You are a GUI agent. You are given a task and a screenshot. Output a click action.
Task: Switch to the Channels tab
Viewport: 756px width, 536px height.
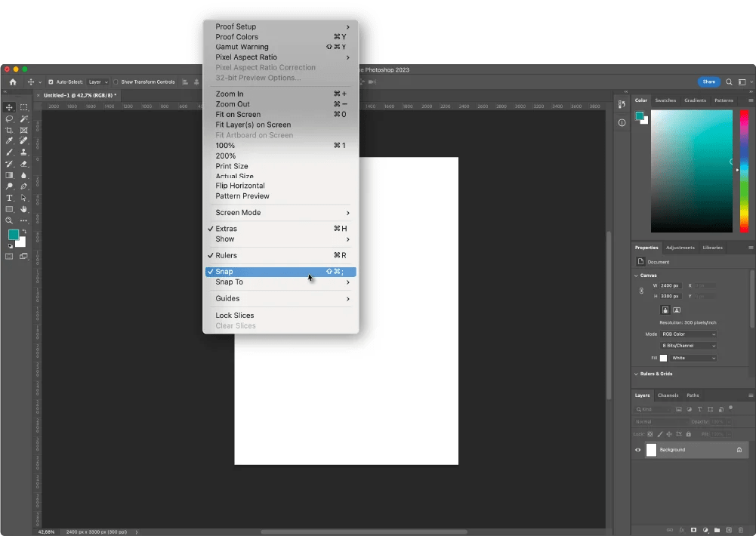(668, 395)
